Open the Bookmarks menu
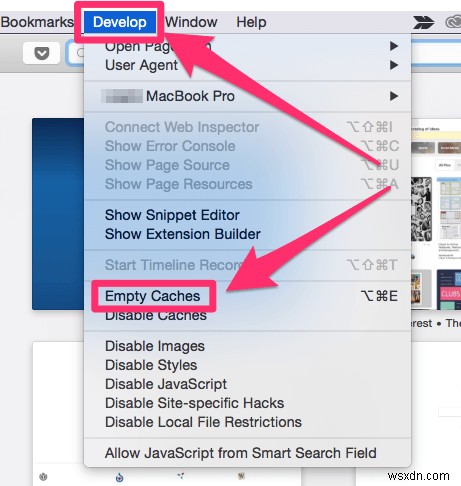461x486 pixels. (x=37, y=22)
